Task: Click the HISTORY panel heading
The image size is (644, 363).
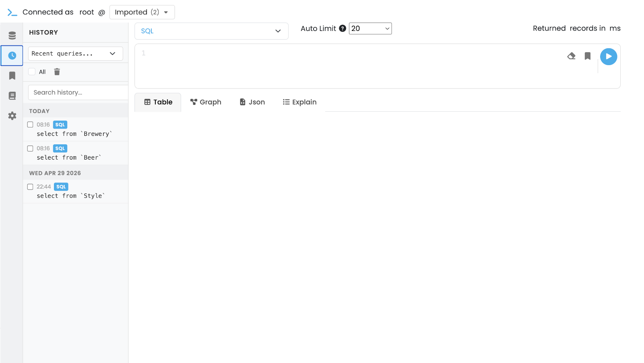Action: (43, 33)
